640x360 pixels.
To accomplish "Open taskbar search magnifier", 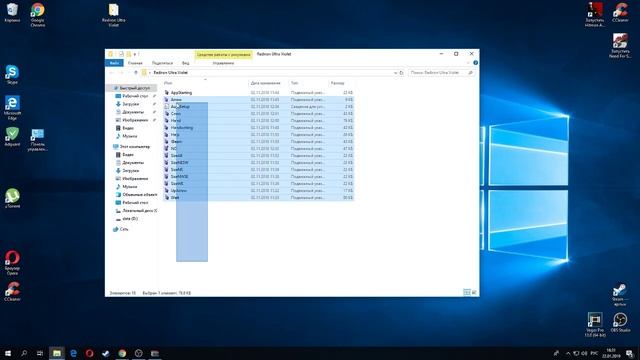I will [x=24, y=353].
